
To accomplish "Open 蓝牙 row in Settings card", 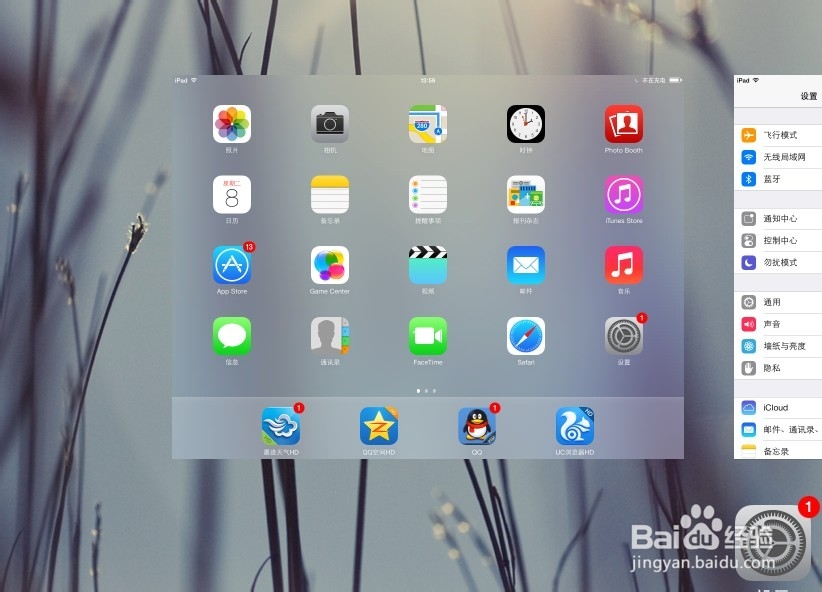I will [x=778, y=179].
